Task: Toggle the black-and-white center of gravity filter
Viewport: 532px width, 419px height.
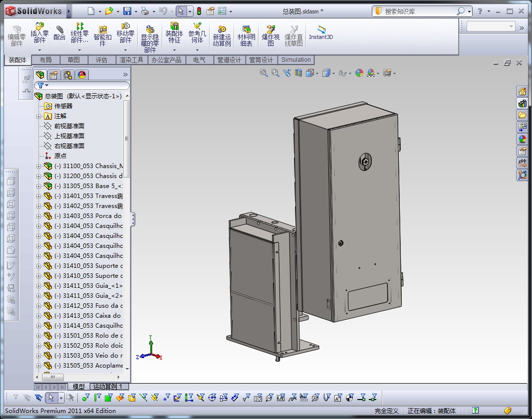Action: [350, 398]
